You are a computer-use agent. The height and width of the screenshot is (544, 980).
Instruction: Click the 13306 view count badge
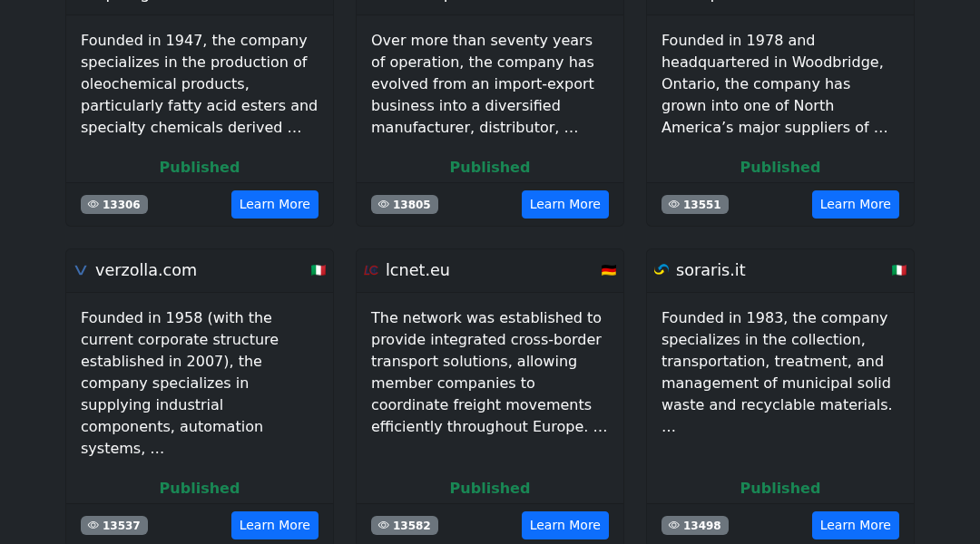[114, 204]
